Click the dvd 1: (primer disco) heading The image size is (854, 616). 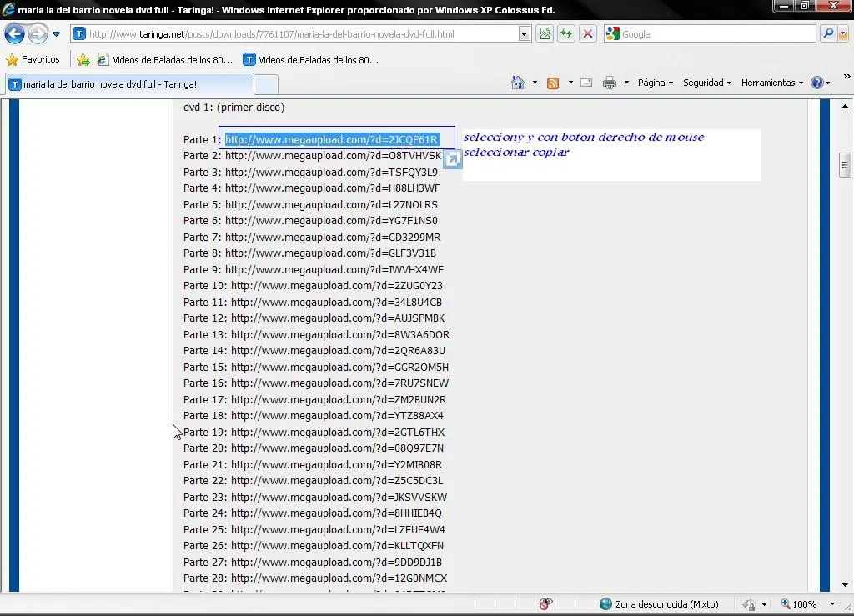[234, 108]
